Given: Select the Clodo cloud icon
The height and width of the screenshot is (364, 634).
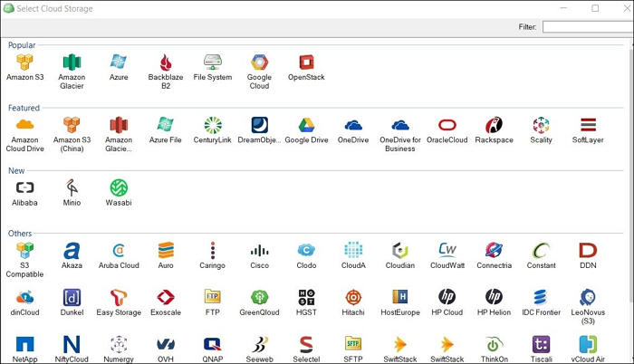Looking at the screenshot, I should pyautogui.click(x=306, y=255).
